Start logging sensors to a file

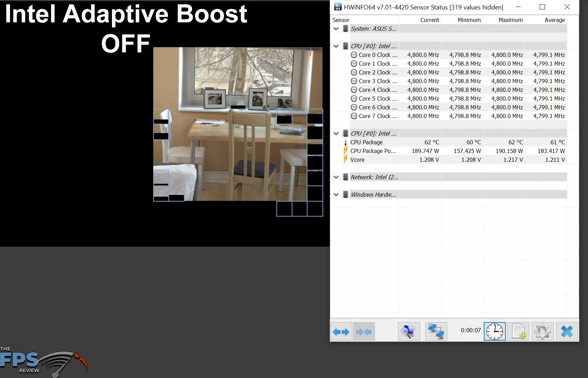point(518,331)
